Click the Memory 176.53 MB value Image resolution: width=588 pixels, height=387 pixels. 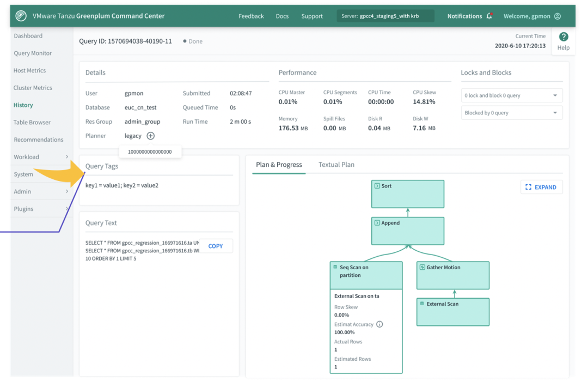[293, 128]
